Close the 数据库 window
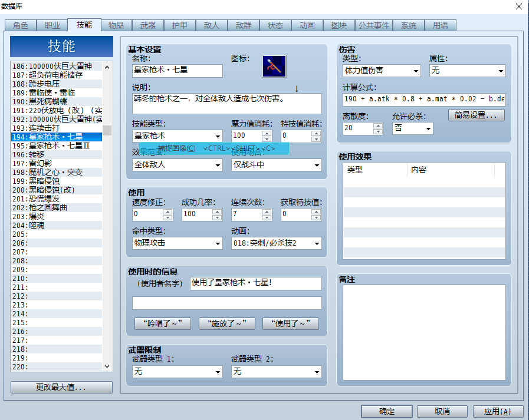Viewport: 529px width, 420px height. tap(519, 6)
